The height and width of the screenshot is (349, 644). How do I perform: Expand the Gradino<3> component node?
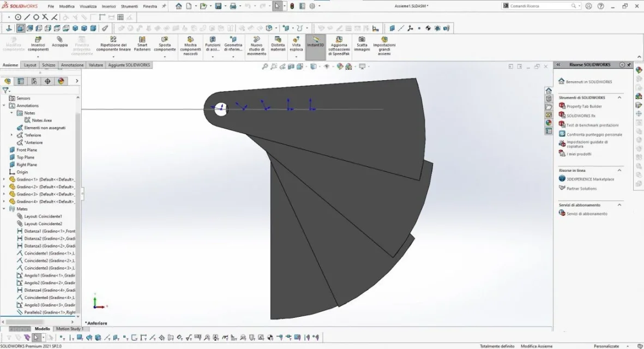point(4,194)
